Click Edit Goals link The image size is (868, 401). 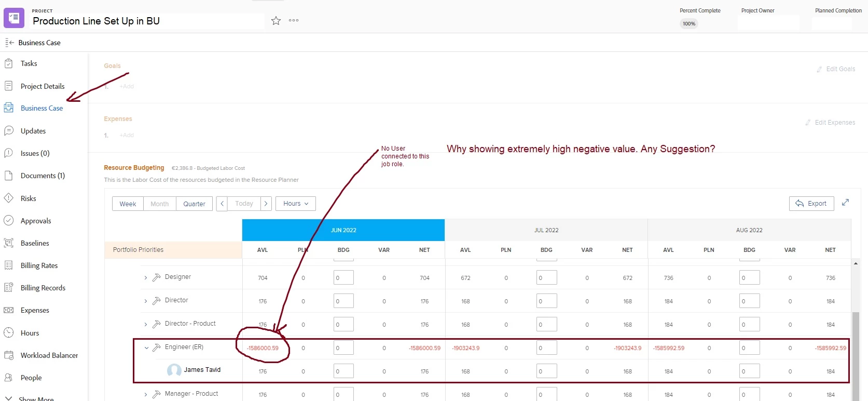coord(836,69)
